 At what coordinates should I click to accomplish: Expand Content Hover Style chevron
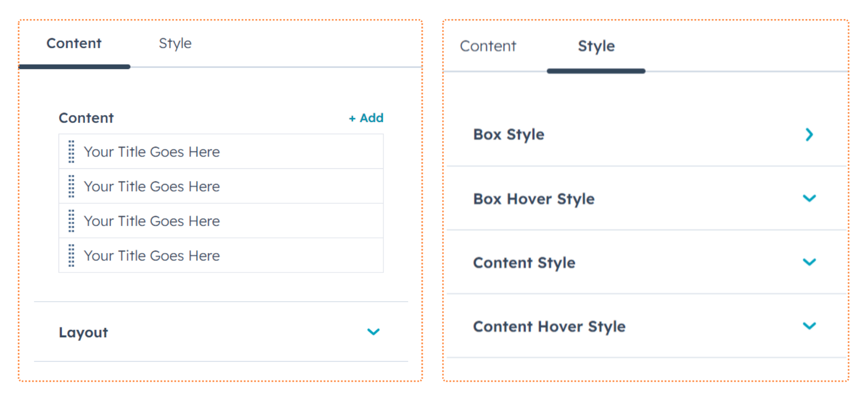pyautogui.click(x=809, y=326)
